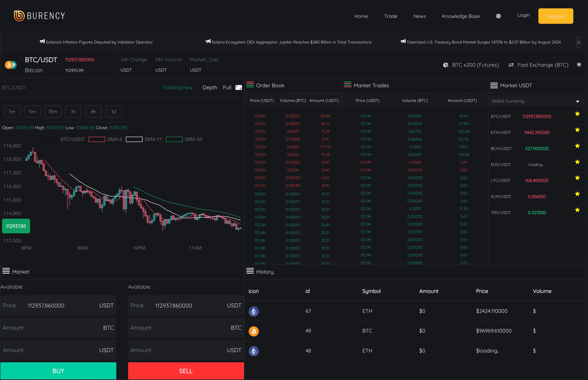Toggle SMA 50 legend color box

(x=174, y=139)
